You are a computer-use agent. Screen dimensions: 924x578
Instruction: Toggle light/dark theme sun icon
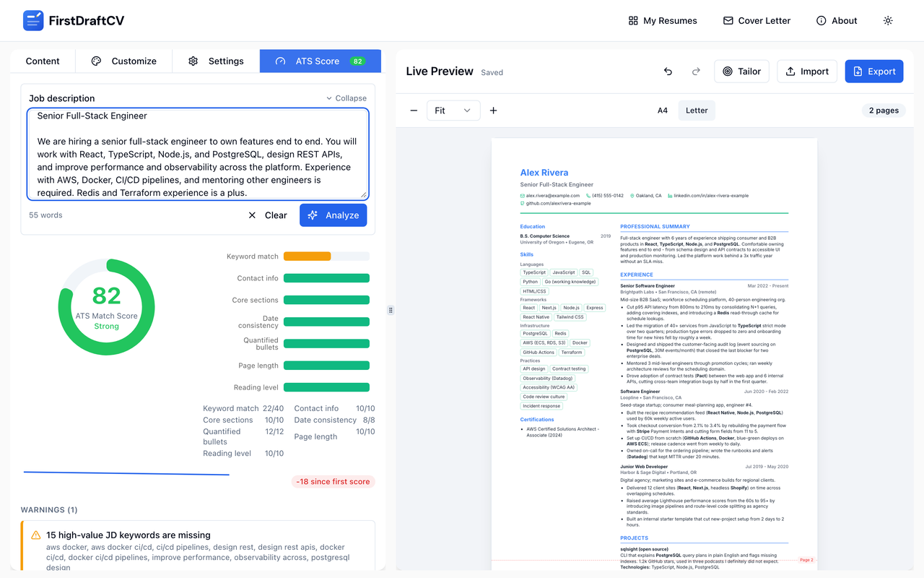click(x=888, y=21)
